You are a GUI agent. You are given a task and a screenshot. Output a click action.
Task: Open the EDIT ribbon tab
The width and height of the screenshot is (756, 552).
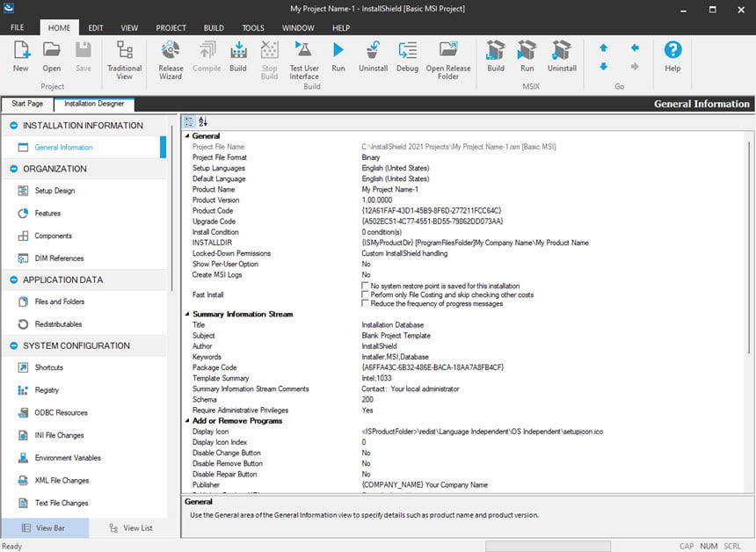pyautogui.click(x=96, y=28)
